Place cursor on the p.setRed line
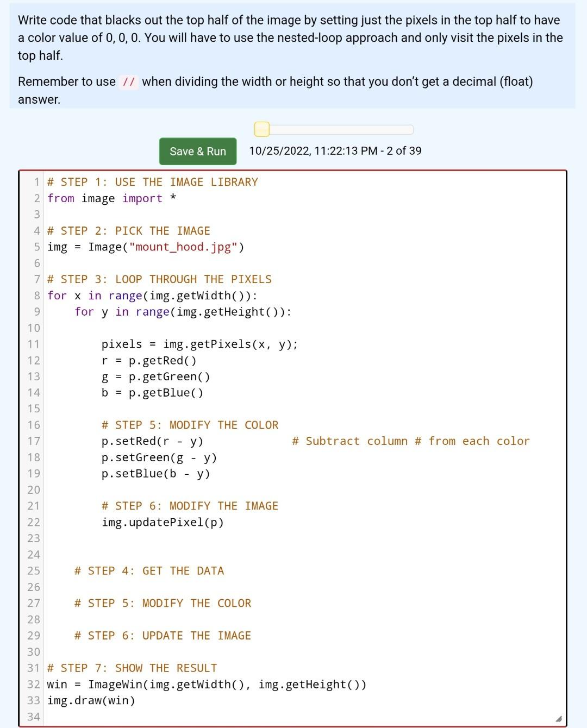This screenshot has width=587, height=728. 152,441
